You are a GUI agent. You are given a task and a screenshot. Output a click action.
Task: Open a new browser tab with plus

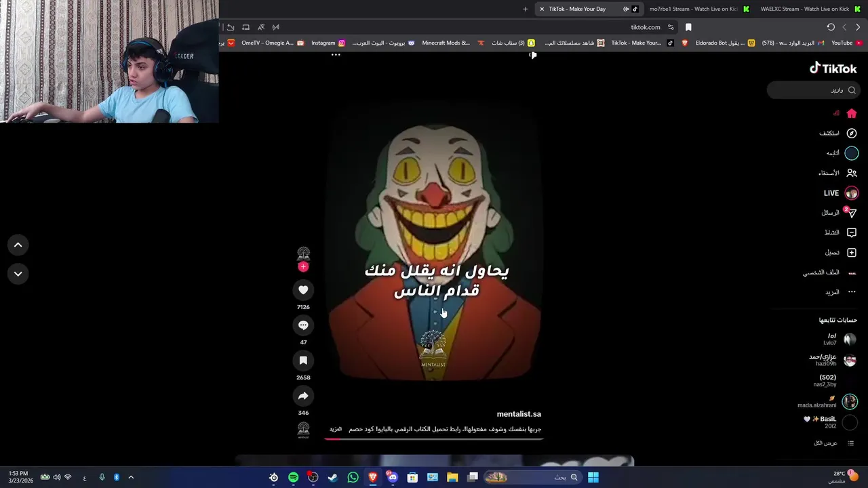tap(525, 9)
